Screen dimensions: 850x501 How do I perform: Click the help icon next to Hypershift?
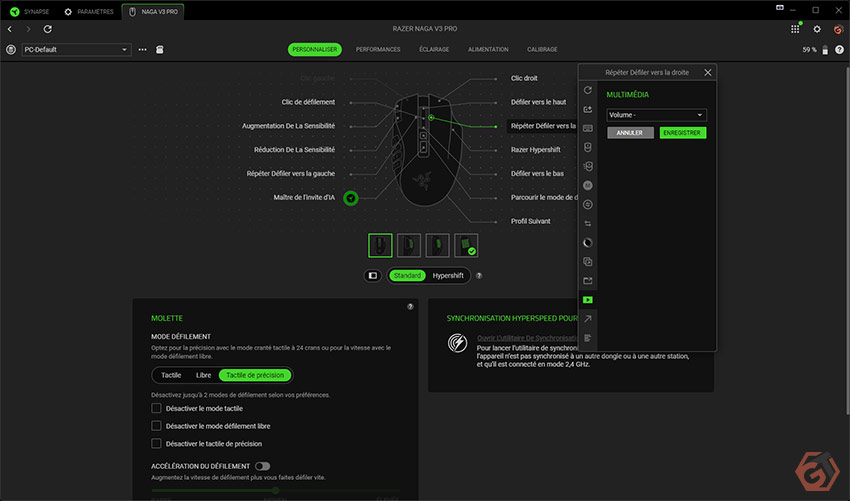(479, 275)
